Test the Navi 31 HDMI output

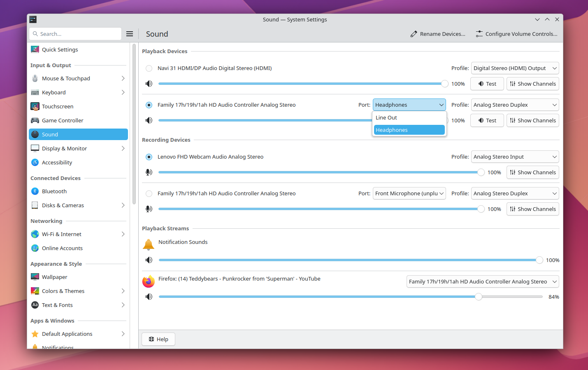point(487,84)
